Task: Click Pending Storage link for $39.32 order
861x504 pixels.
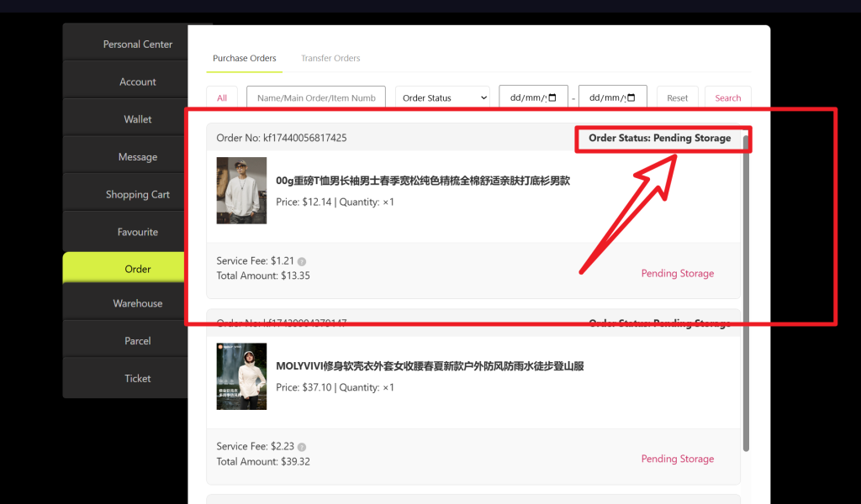Action: [678, 459]
